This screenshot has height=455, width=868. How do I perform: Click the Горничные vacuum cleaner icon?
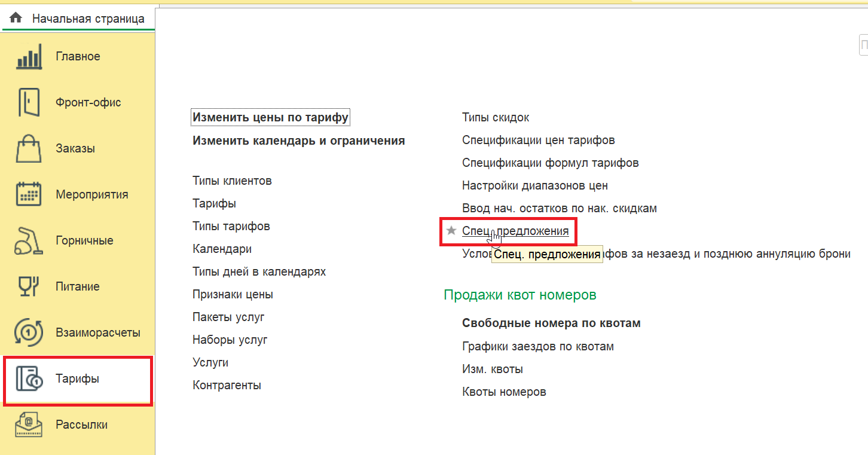coord(28,240)
